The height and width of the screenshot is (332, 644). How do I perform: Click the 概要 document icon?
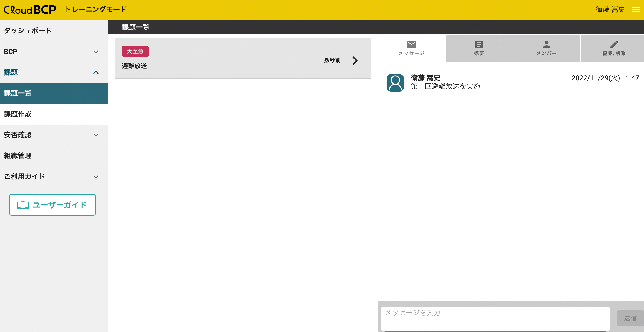479,44
